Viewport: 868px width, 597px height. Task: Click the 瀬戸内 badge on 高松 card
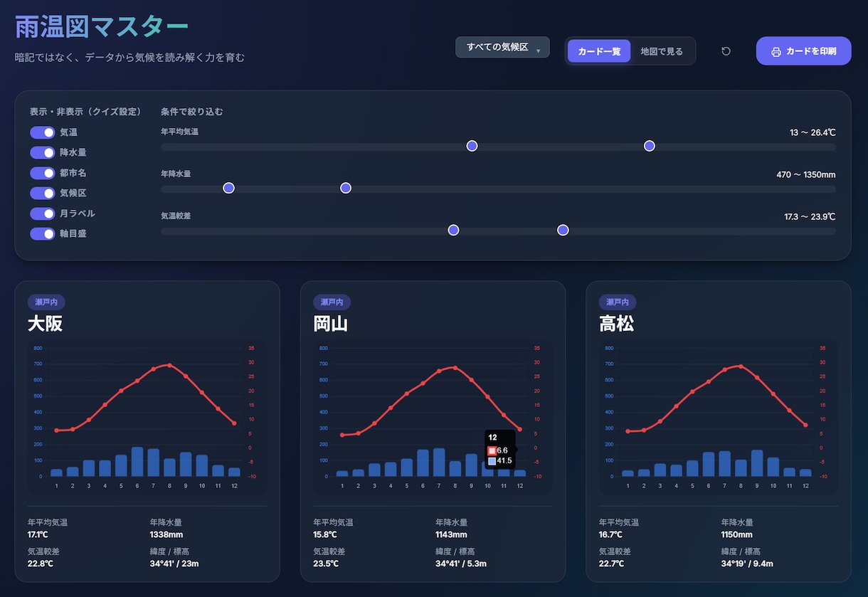coord(618,302)
